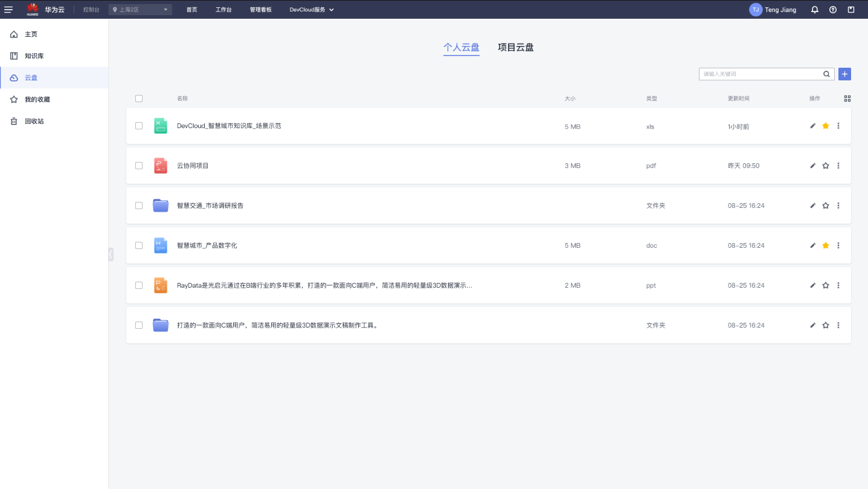The image size is (868, 489).
Task: Switch to the 项目云盘 tab
Action: 516,47
